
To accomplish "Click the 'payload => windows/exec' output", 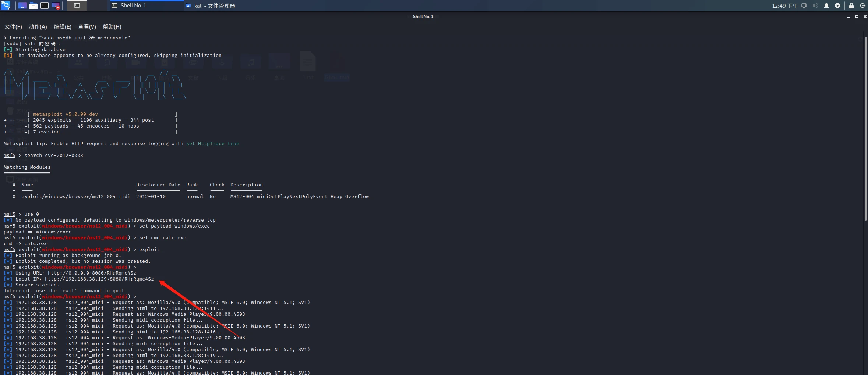I will click(38, 232).
